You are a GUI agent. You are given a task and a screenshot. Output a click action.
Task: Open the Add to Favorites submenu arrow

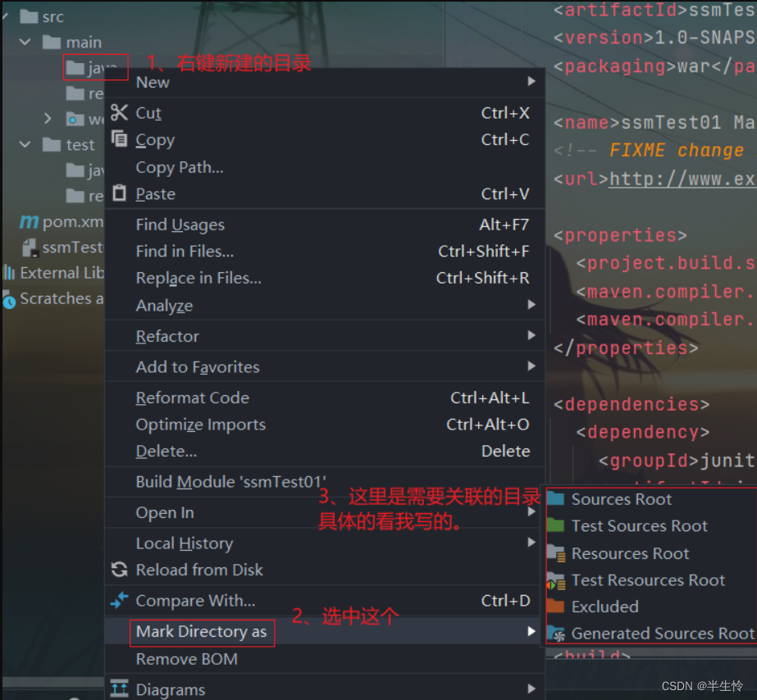[531, 366]
